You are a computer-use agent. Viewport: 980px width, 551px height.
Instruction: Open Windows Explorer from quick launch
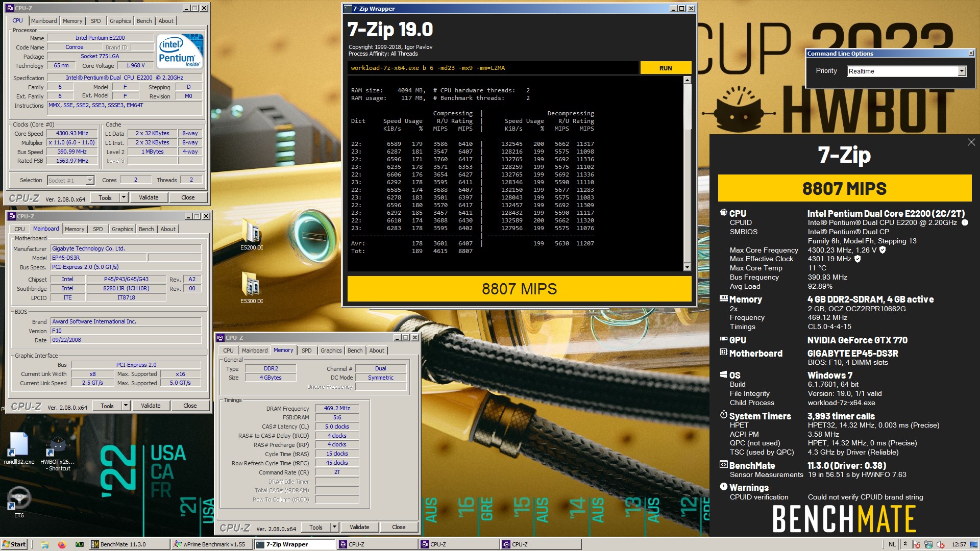pyautogui.click(x=45, y=544)
